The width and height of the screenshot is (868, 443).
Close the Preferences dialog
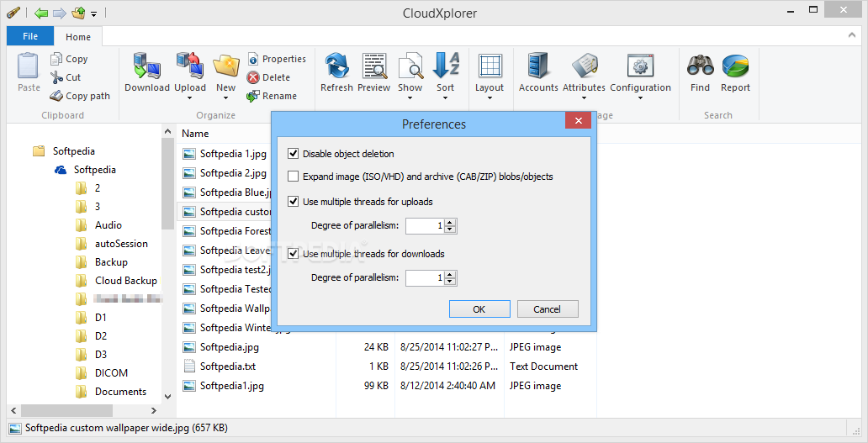tap(578, 120)
